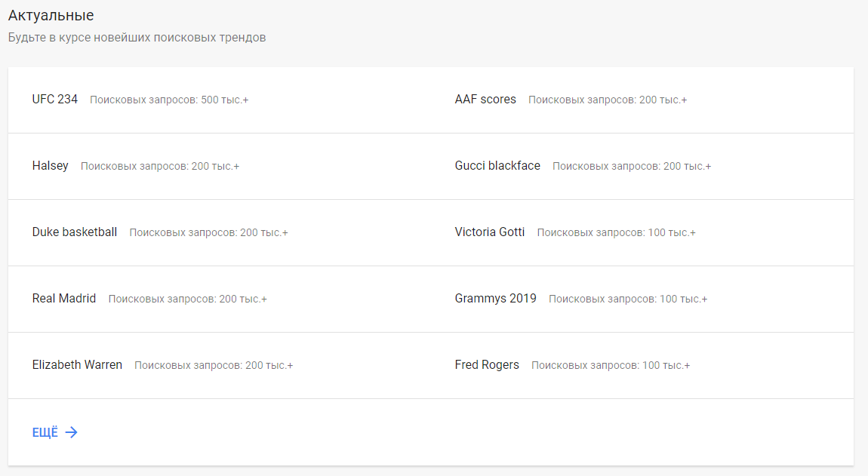868x476 pixels.
Task: Click the search count beside Elizabeth Warren
Action: 214,366
